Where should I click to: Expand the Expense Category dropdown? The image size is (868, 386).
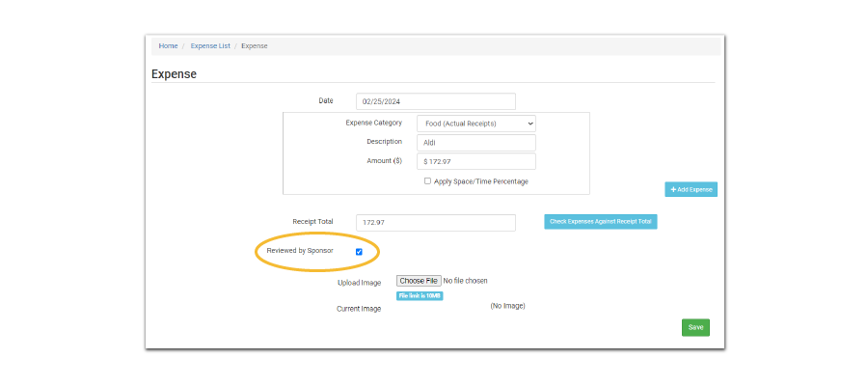(x=475, y=124)
